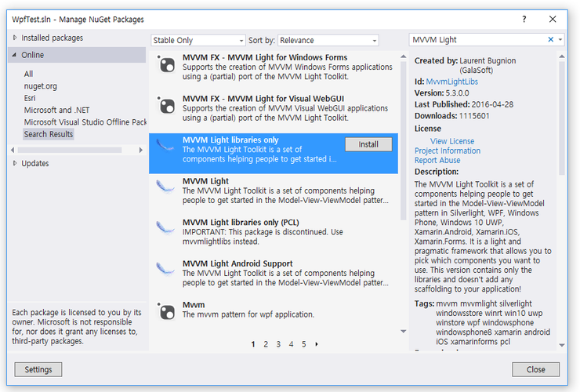The height and width of the screenshot is (392, 580).
Task: Go to results page 4
Action: click(291, 344)
